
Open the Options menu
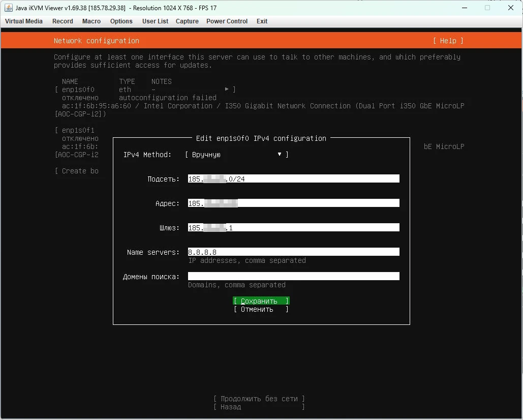pyautogui.click(x=121, y=21)
